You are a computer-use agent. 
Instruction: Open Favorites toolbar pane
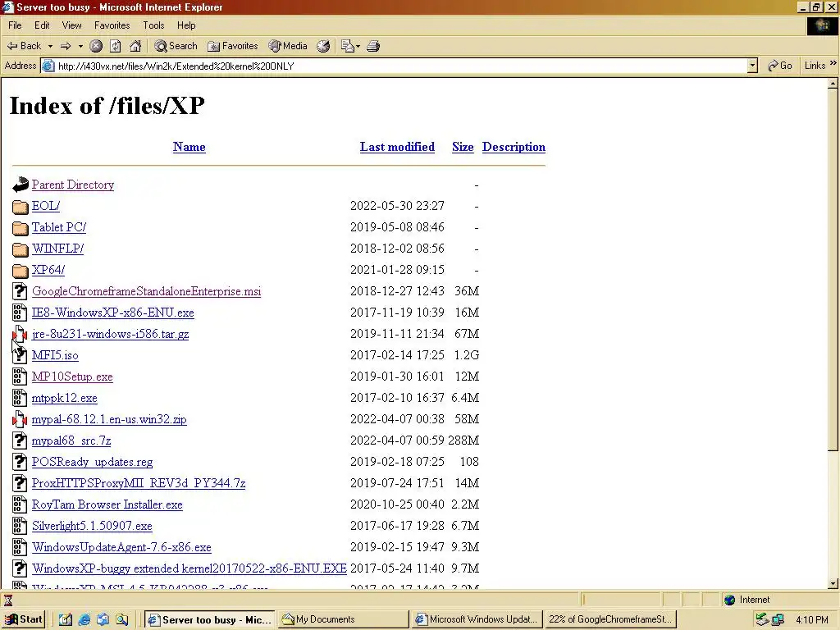(x=233, y=46)
